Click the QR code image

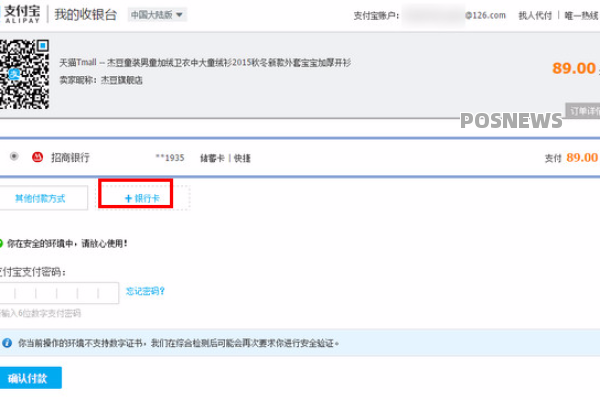[x=24, y=74]
